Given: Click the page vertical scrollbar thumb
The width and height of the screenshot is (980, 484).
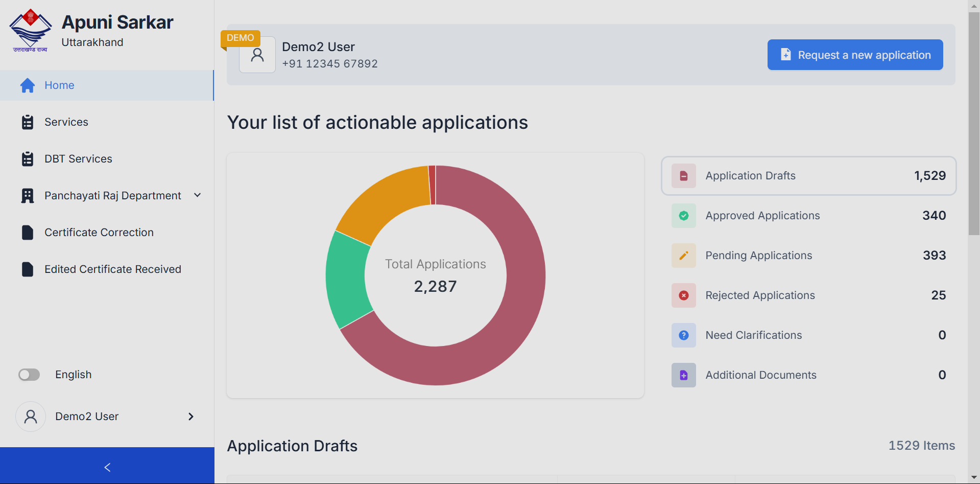Looking at the screenshot, I should coord(974,124).
